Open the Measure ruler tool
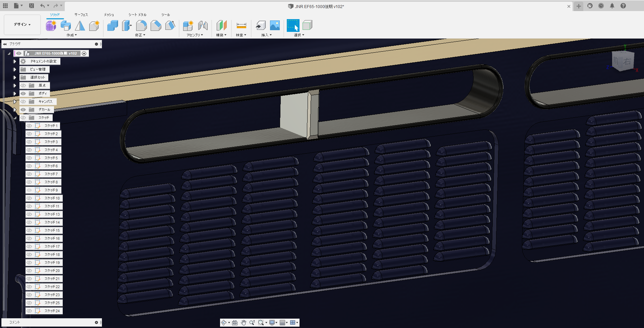The width and height of the screenshot is (644, 328). 241,25
